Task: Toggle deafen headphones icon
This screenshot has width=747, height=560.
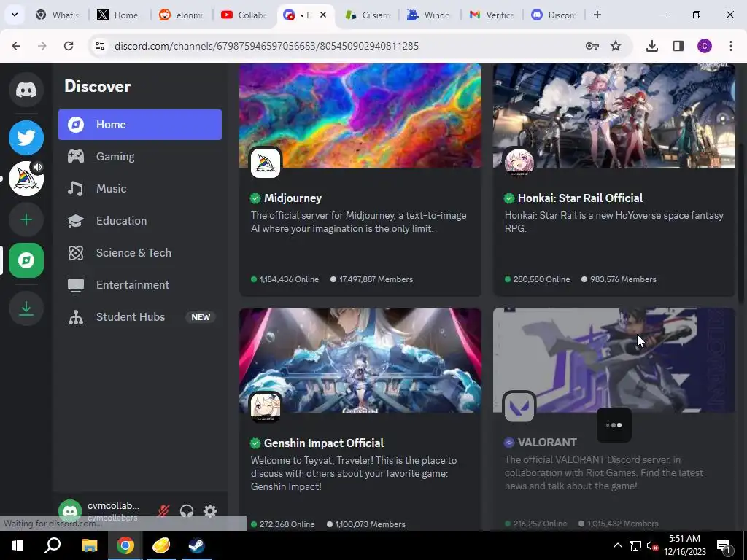Action: [187, 511]
